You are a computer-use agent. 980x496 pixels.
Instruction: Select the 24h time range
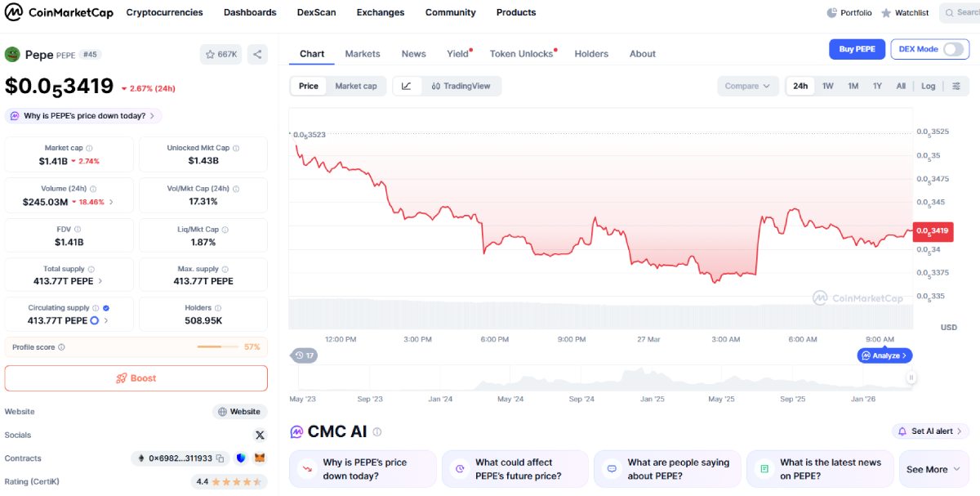tap(800, 86)
